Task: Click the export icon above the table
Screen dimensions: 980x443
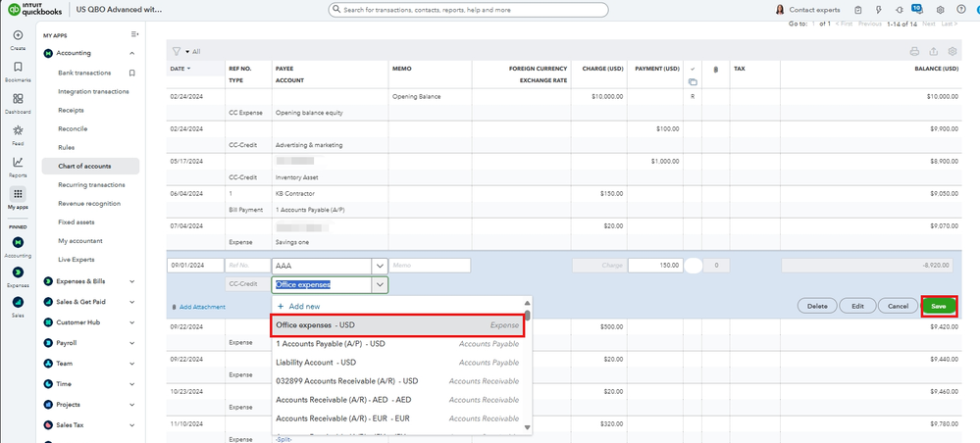Action: [932, 51]
